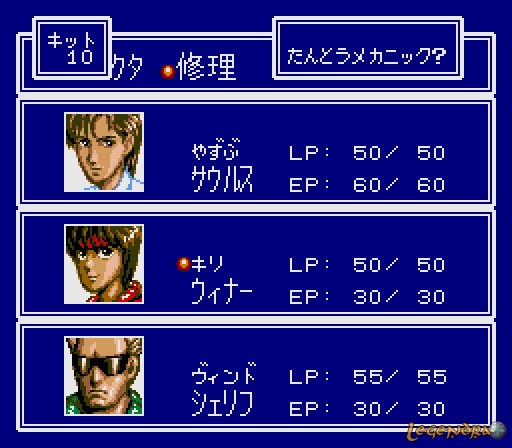This screenshot has height=448, width=512.
Task: Select the mecha name サウルス
Action: (222, 179)
